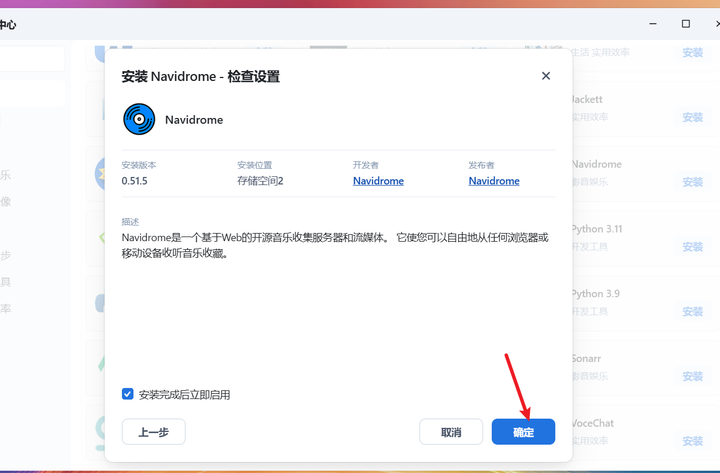Click version value 0.51.5

pos(135,181)
